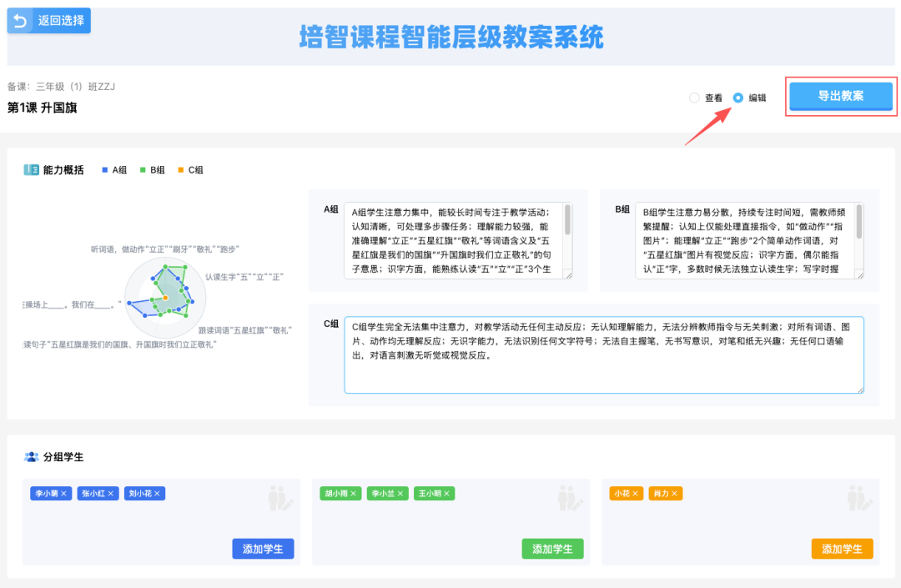Screen dimensions: 901x588
Task: Click the 胡小雨 student tag name
Action: [336, 493]
